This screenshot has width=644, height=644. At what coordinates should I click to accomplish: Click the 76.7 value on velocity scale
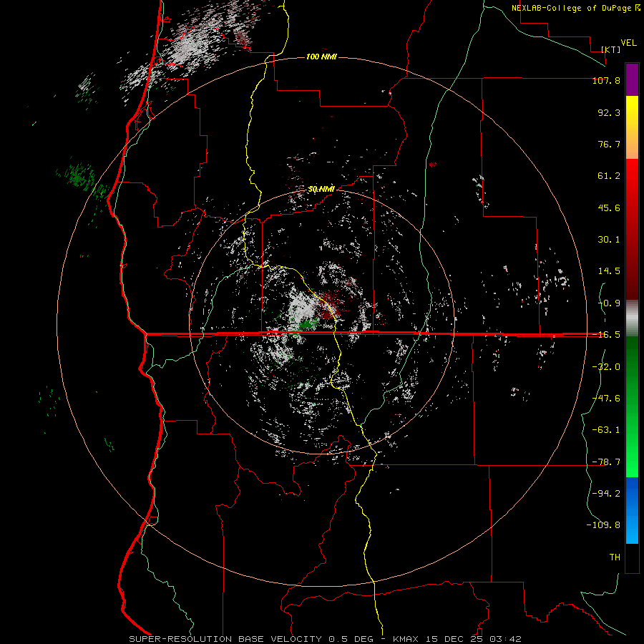[609, 144]
